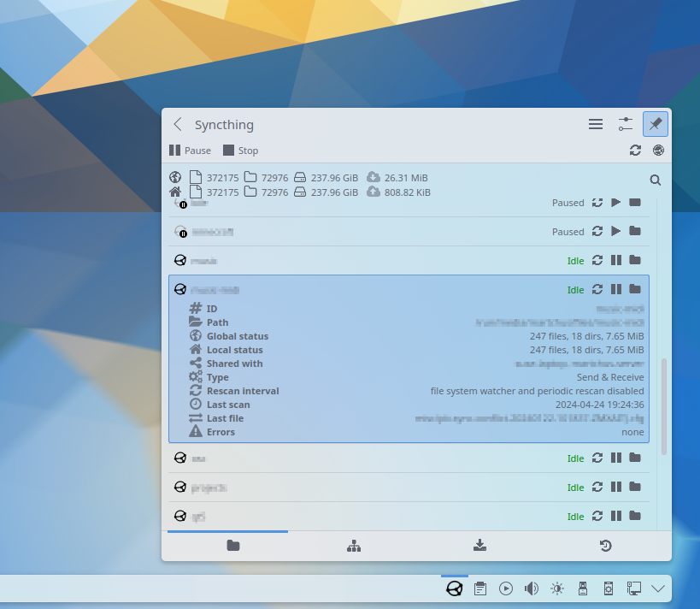Go back using the Syncthing header arrow
The image size is (700, 609).
coord(178,125)
